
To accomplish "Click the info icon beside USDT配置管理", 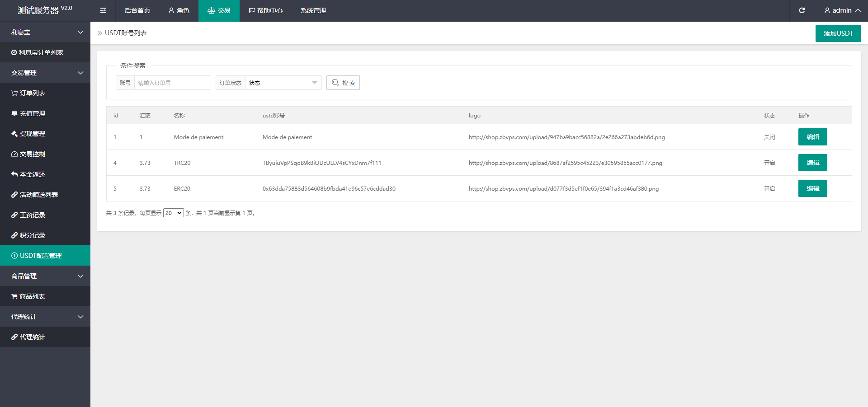I will tap(14, 256).
